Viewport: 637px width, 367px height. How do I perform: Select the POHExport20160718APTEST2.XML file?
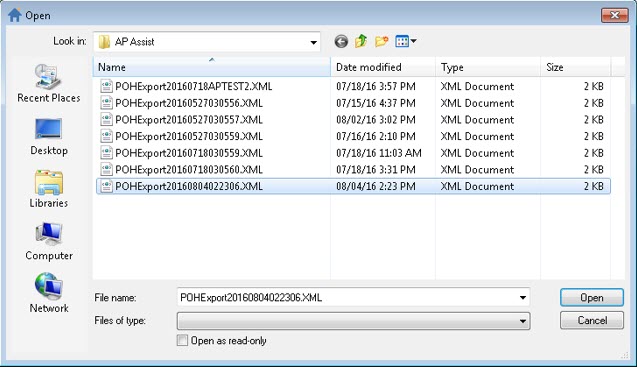coord(193,86)
